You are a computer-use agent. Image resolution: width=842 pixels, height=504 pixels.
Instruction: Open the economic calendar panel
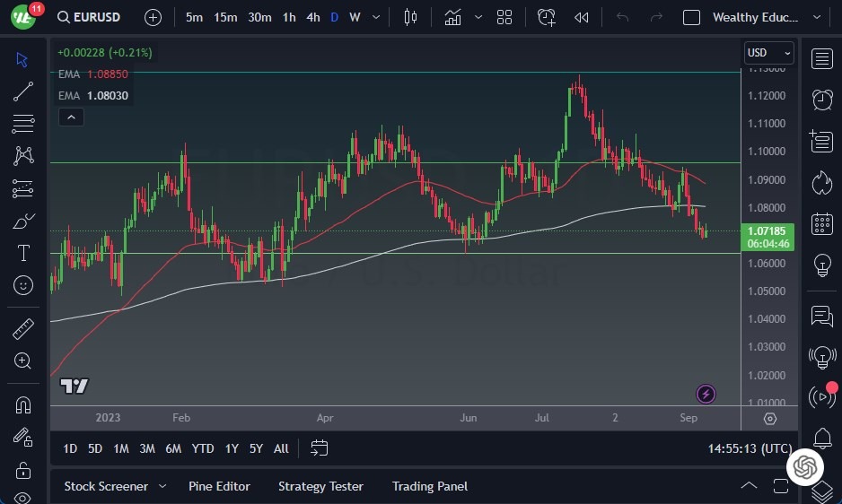[x=821, y=224]
